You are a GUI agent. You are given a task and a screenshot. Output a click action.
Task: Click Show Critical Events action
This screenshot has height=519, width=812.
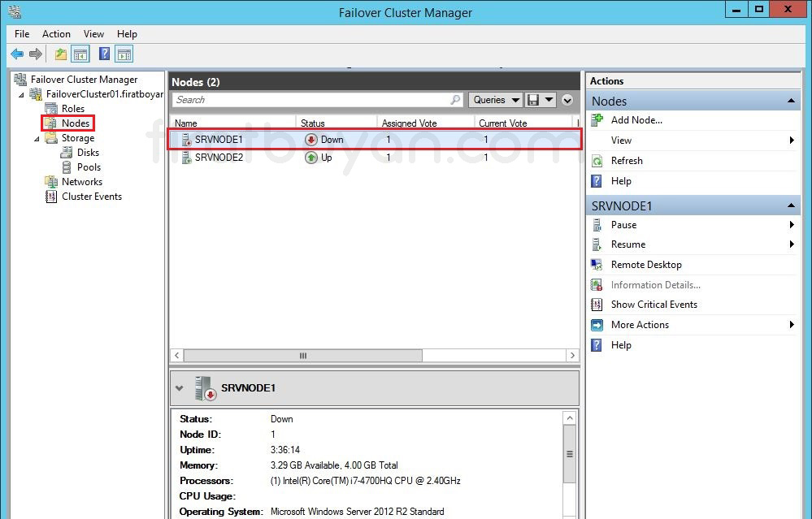[654, 305]
